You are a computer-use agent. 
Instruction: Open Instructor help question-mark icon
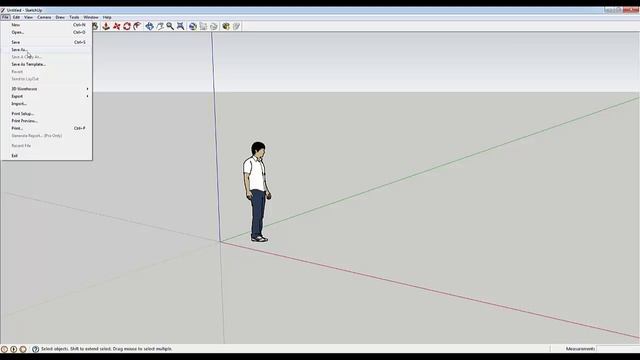point(36,349)
